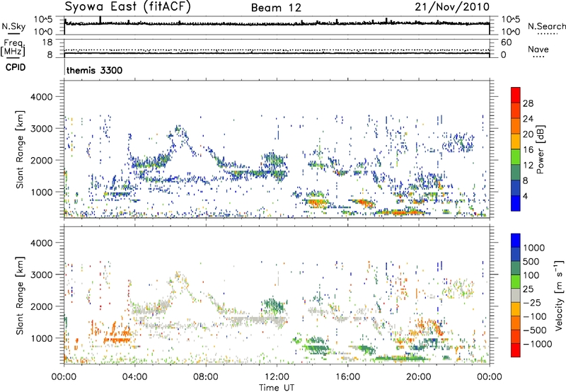
Task: Select the 'Velocity [m s-1]' colorbar title
Action: coord(559,295)
